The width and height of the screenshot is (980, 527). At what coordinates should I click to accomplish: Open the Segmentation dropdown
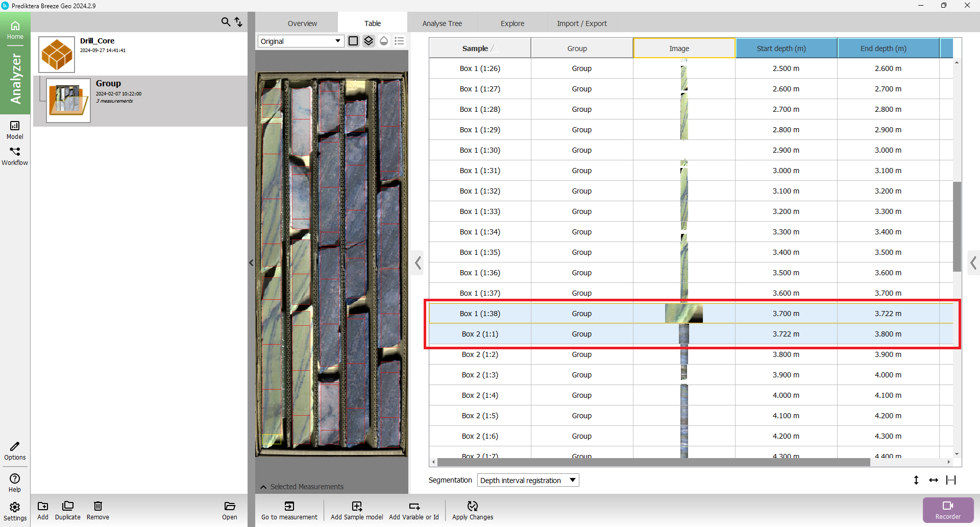(x=528, y=480)
